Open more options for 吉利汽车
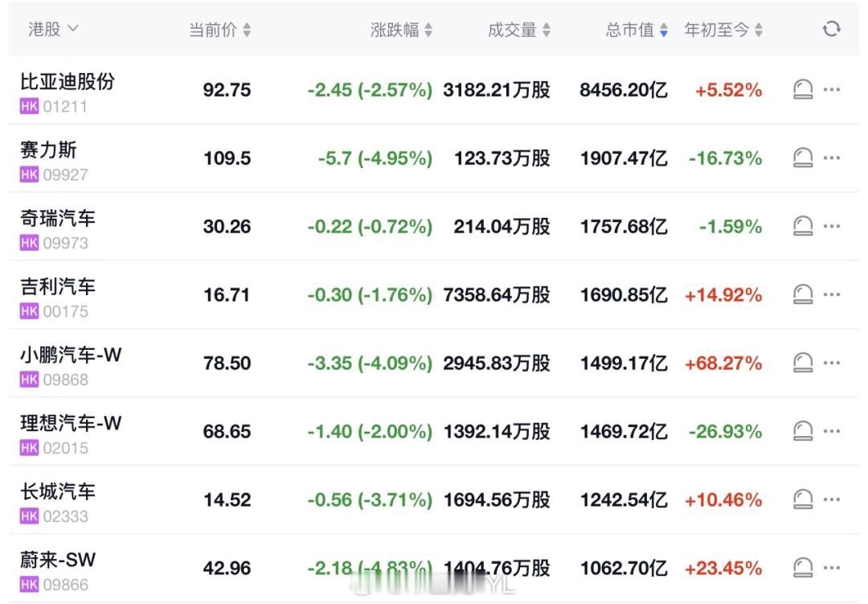 pyautogui.click(x=832, y=294)
